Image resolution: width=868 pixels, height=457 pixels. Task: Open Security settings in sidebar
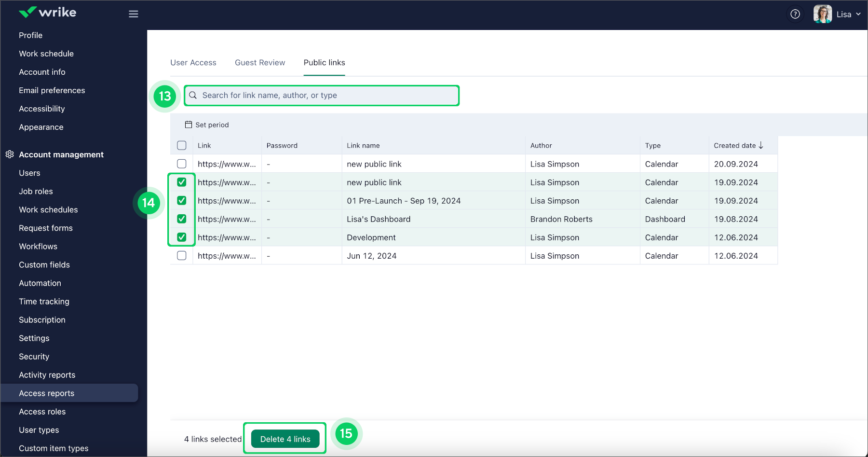point(34,357)
